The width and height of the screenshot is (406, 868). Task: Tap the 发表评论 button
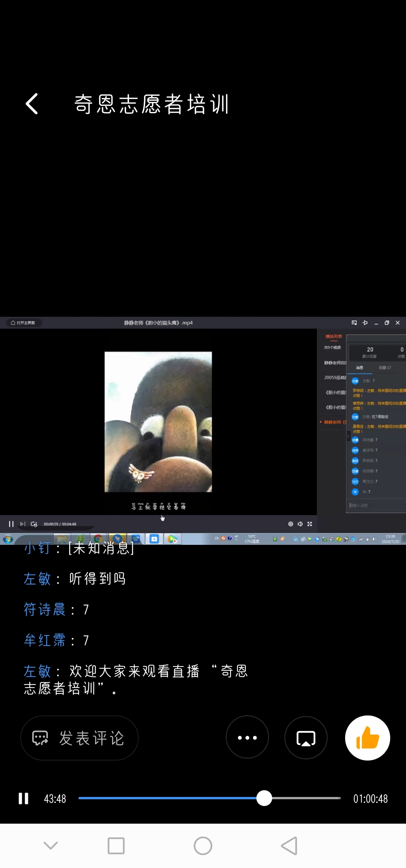(x=79, y=738)
